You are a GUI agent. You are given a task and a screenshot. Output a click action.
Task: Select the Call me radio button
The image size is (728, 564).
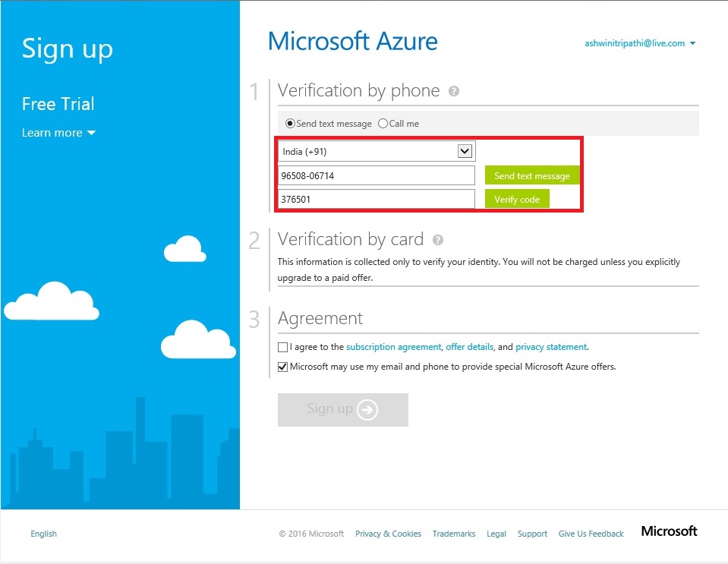382,123
